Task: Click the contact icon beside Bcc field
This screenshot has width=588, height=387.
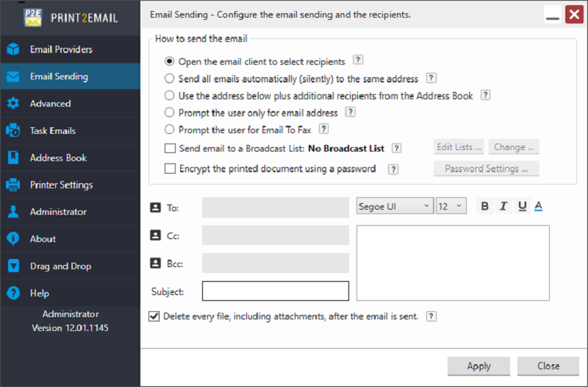Action: click(155, 263)
